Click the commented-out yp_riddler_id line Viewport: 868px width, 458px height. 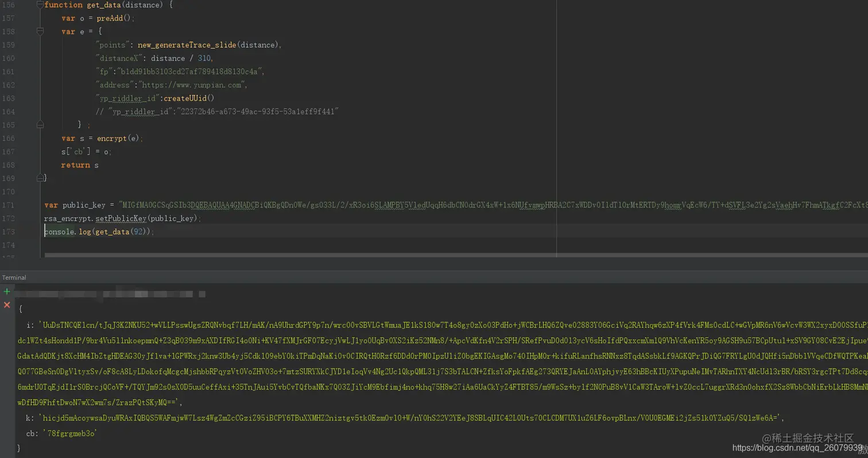(x=217, y=111)
